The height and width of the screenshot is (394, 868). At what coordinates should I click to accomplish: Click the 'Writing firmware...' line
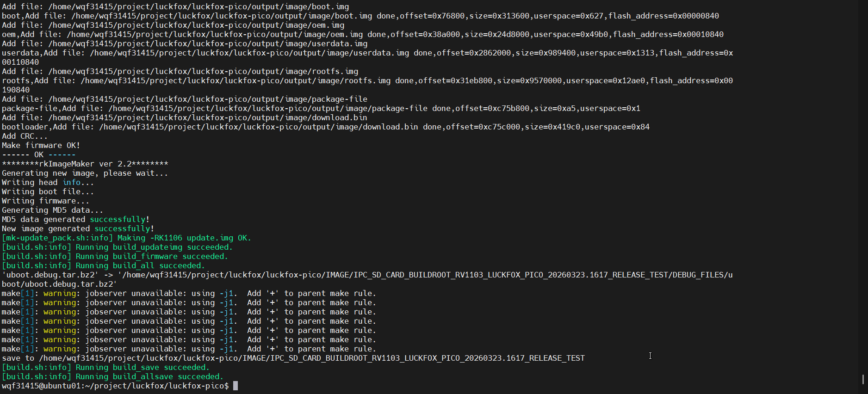point(45,201)
